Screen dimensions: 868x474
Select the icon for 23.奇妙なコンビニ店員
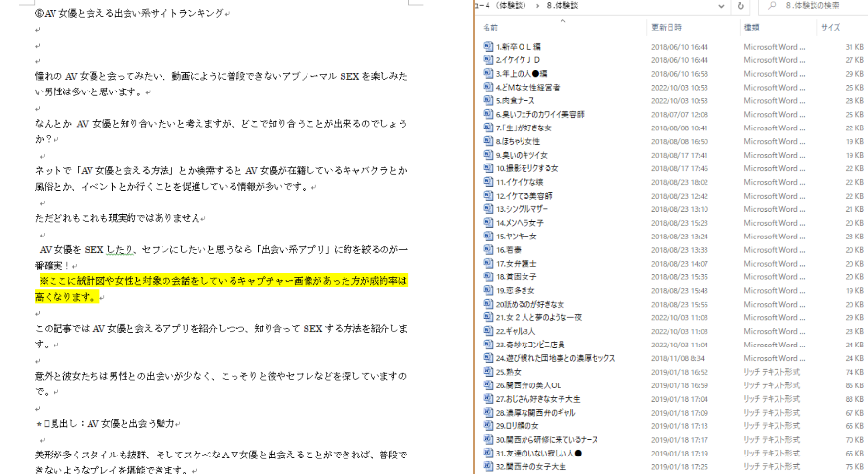(488, 345)
